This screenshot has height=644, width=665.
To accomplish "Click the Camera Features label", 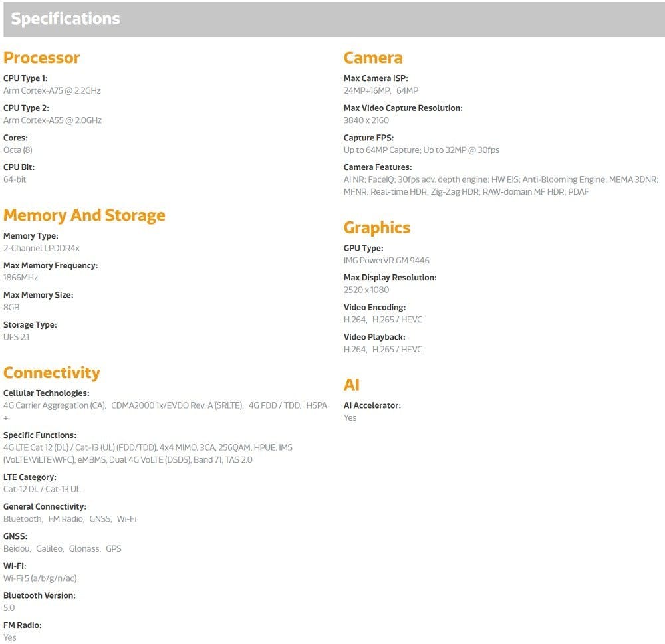I will tap(378, 167).
